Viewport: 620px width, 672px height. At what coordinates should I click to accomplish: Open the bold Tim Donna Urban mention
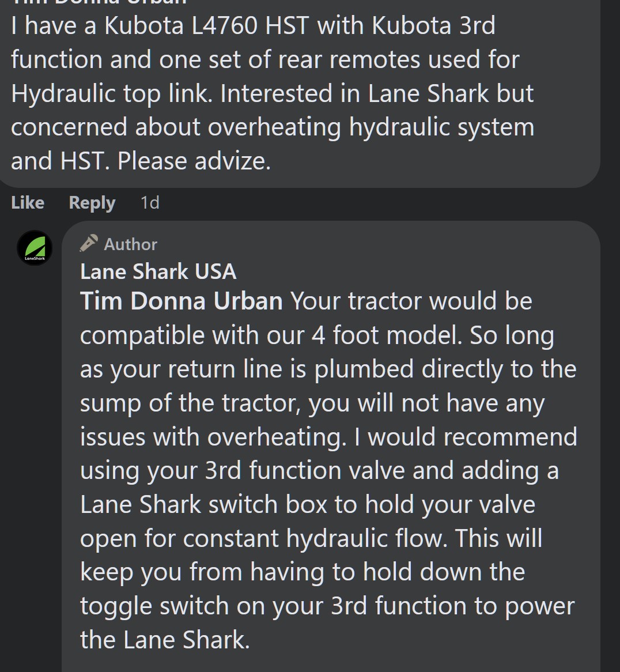tap(182, 301)
